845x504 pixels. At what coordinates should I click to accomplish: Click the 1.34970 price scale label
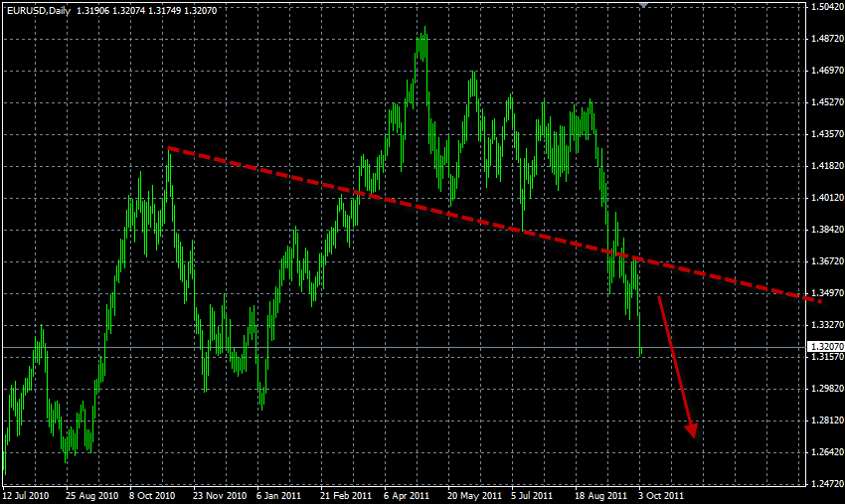click(x=827, y=293)
